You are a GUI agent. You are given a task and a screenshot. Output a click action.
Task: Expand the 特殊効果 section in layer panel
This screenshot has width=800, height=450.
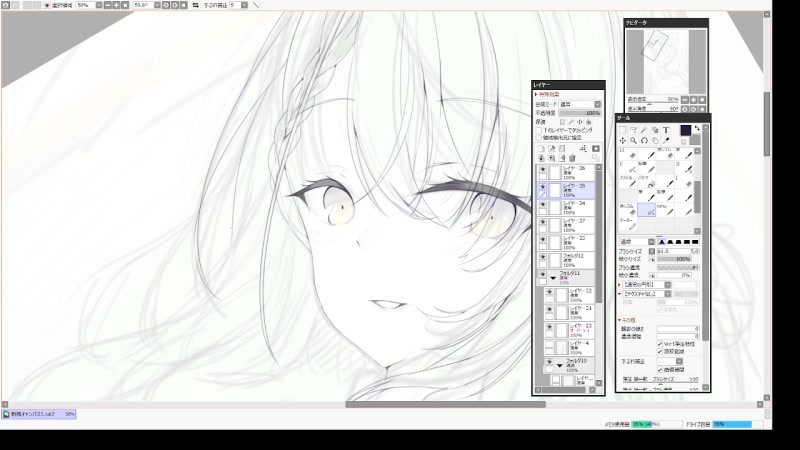pos(537,95)
